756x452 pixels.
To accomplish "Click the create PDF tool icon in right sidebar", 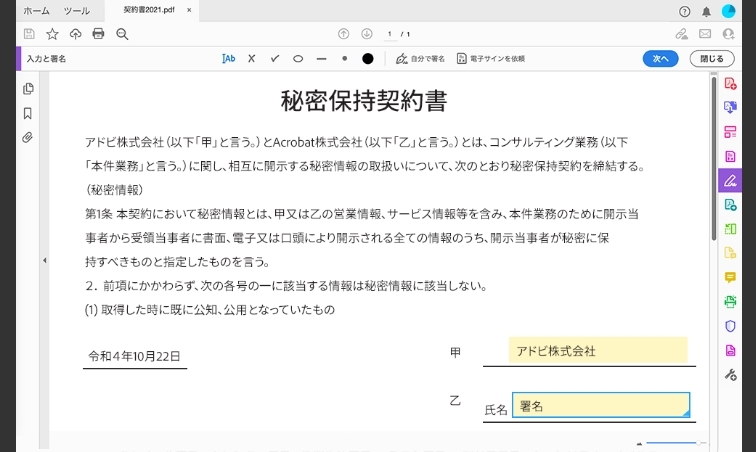I will tap(730, 83).
